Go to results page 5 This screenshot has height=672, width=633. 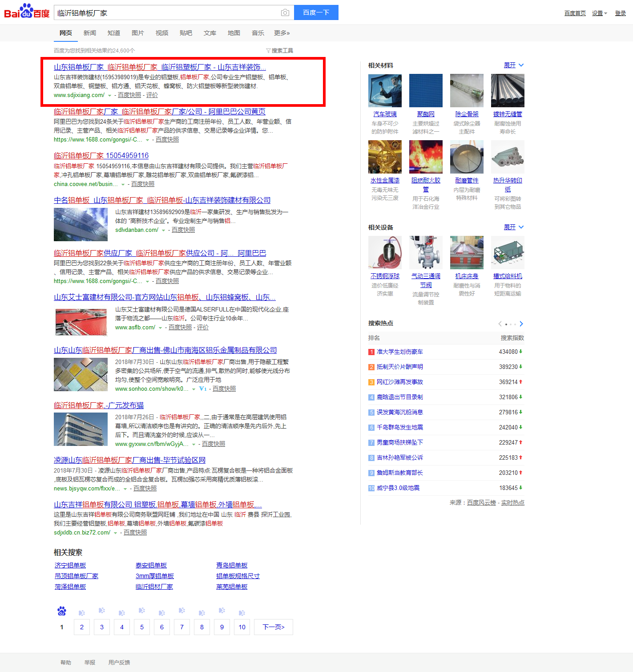click(142, 627)
